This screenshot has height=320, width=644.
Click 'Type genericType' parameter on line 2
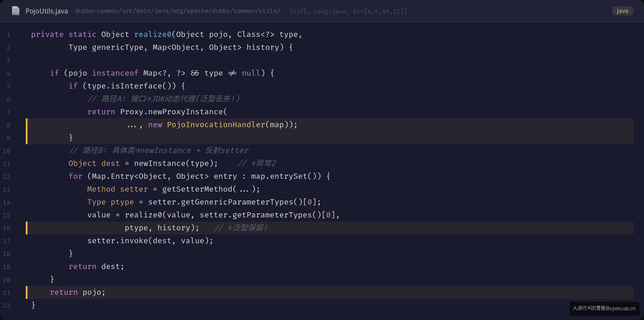[x=106, y=47]
